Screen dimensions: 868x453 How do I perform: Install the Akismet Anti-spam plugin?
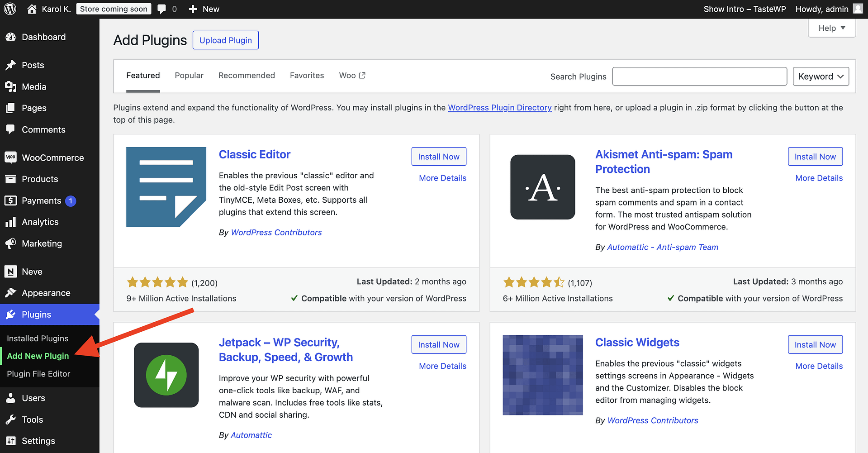click(815, 157)
